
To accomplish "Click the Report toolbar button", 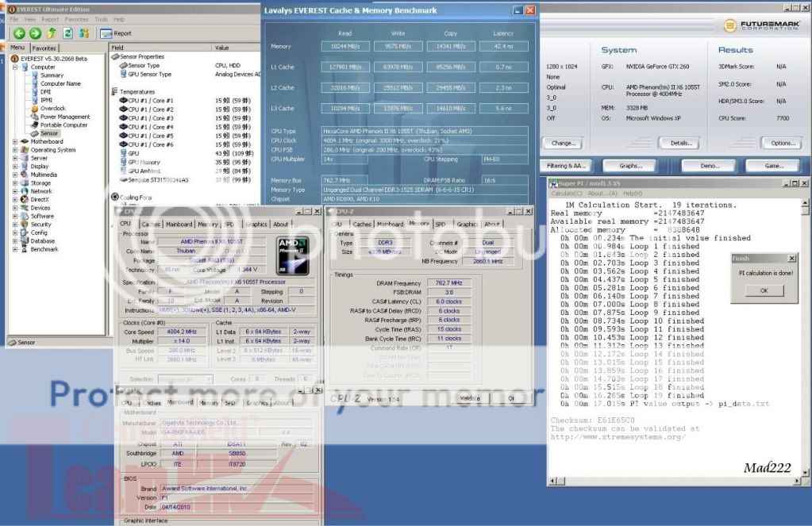I will click(116, 33).
